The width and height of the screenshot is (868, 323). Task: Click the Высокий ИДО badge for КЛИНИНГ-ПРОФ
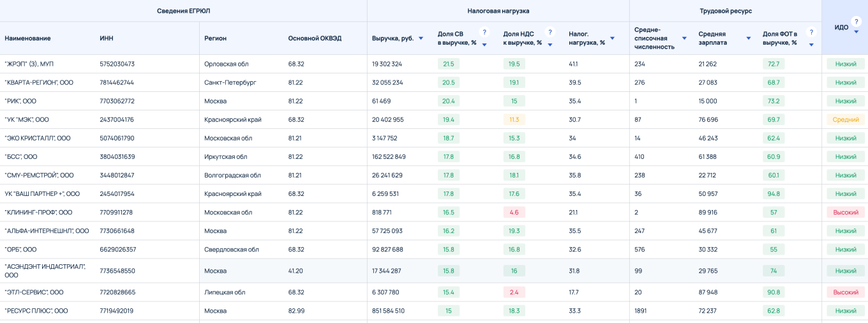click(846, 212)
